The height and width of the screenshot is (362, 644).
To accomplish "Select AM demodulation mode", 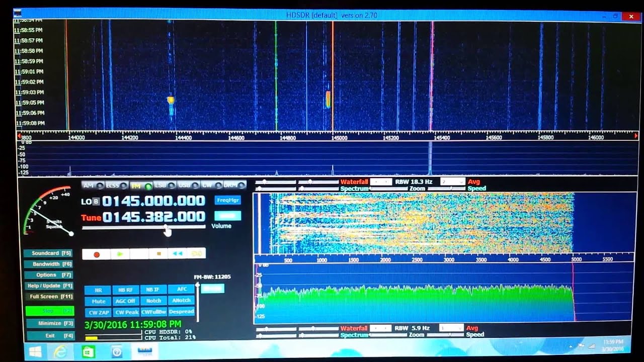I will (93, 186).
